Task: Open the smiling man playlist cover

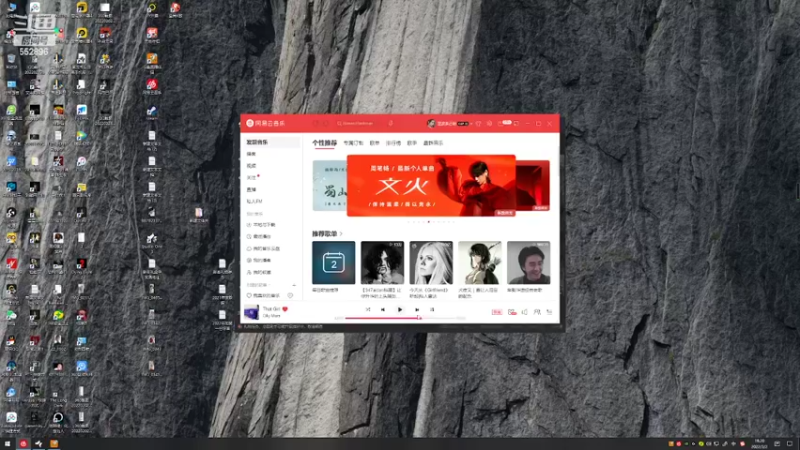Action: [x=529, y=263]
